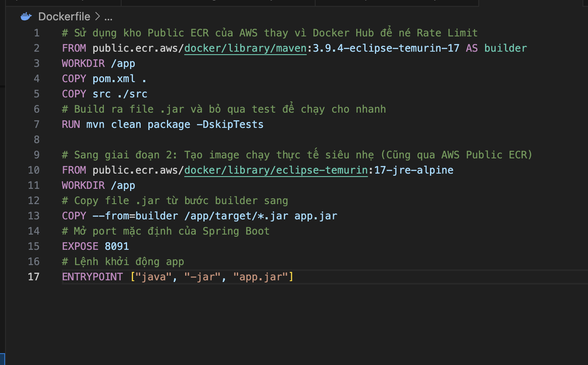The width and height of the screenshot is (588, 365).
Task: Click the "app.jar" string in ENTRYPOINT
Action: click(x=260, y=277)
